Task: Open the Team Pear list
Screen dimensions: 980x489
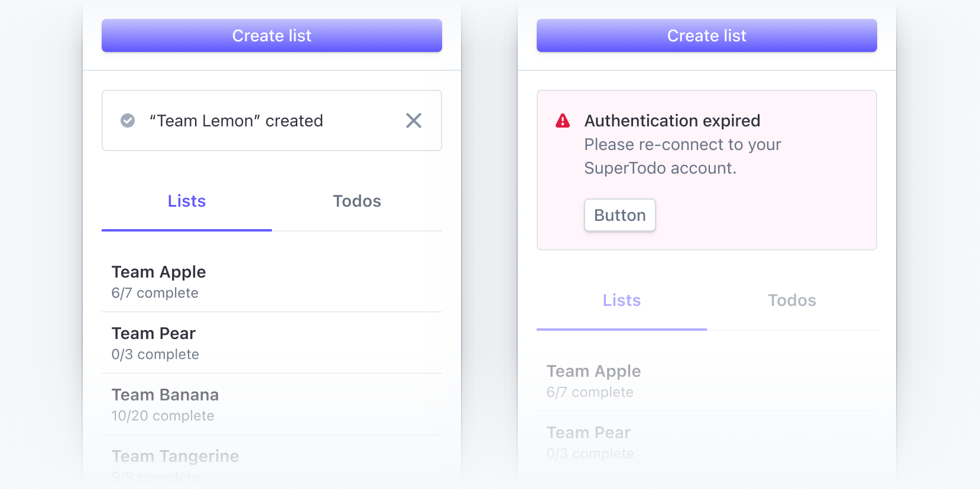Action: [x=154, y=333]
